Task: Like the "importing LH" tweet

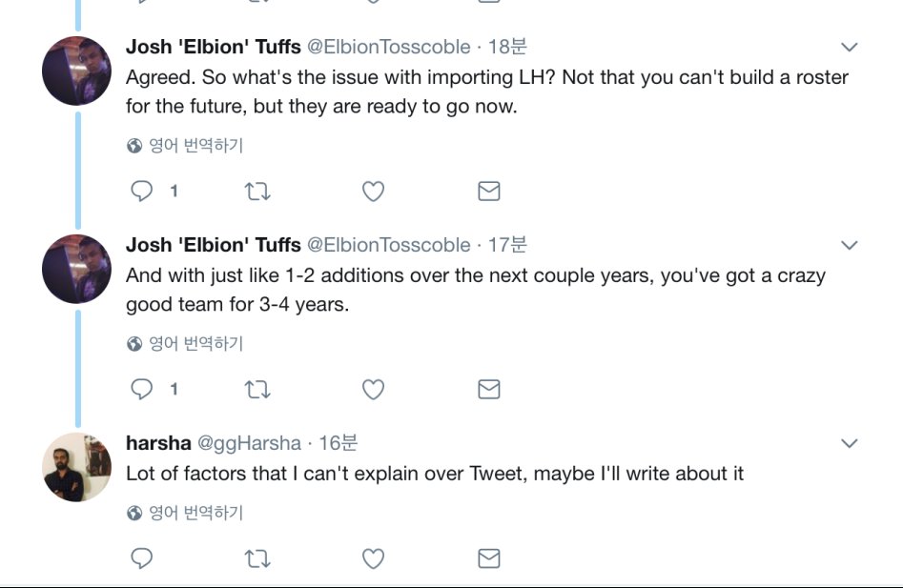Action: [x=373, y=192]
